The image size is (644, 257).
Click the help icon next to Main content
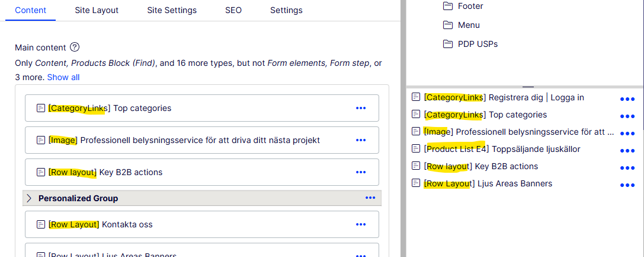tap(75, 47)
